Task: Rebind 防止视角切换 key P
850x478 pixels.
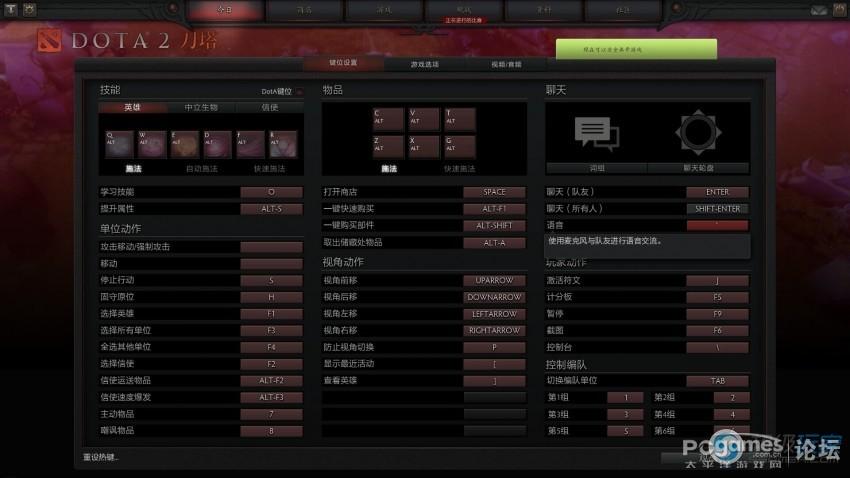Action: pos(494,347)
